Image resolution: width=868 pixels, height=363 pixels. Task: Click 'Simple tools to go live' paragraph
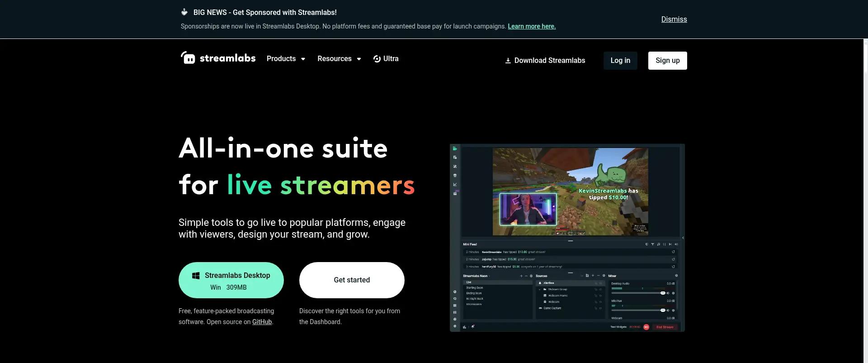292,229
